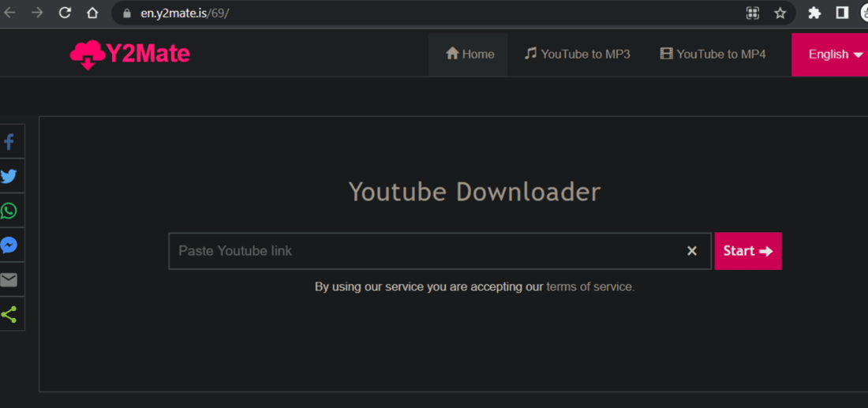Image resolution: width=868 pixels, height=408 pixels.
Task: Open the YouTube to MP3 page
Action: pyautogui.click(x=578, y=54)
